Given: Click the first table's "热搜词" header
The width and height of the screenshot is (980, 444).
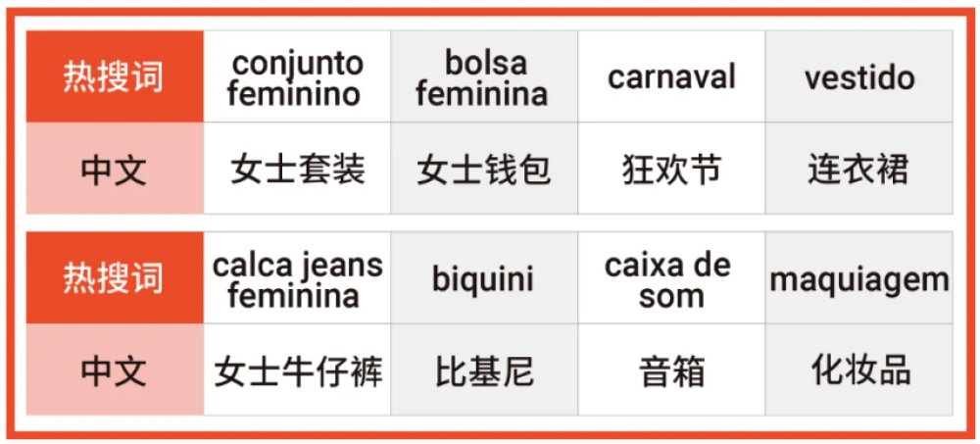Looking at the screenshot, I should [115, 76].
